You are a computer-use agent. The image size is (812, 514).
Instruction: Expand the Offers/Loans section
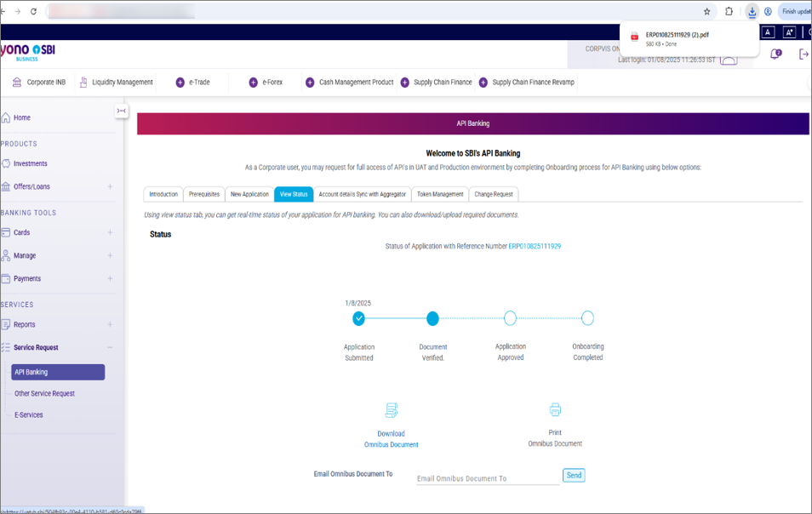click(x=110, y=186)
